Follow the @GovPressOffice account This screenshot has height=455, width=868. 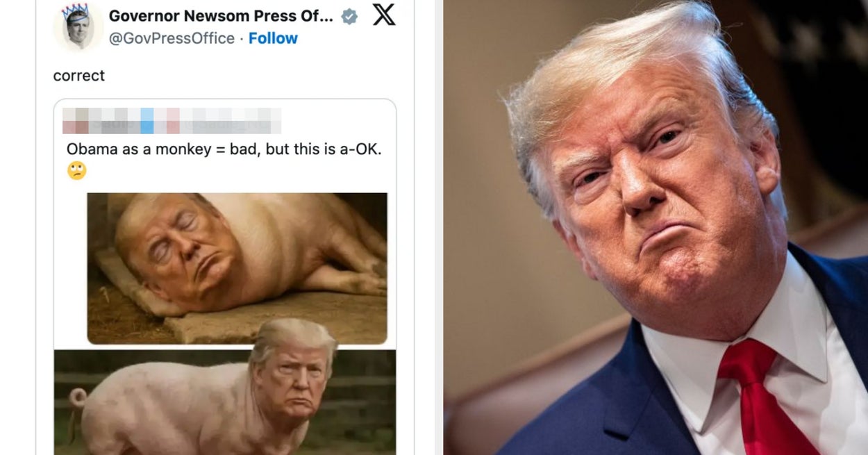273,38
